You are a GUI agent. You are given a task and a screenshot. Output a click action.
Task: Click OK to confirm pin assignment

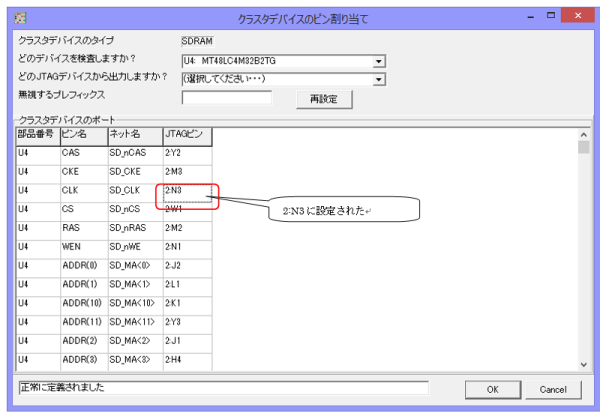pos(493,388)
